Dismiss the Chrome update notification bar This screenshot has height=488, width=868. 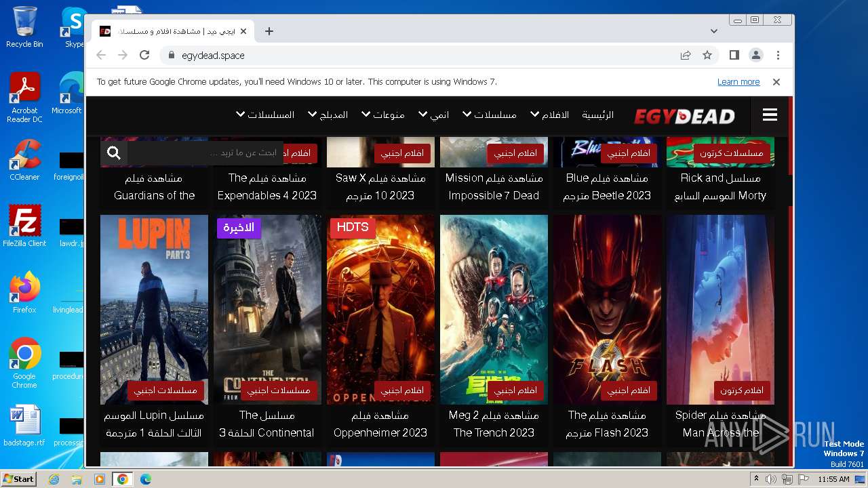(776, 82)
